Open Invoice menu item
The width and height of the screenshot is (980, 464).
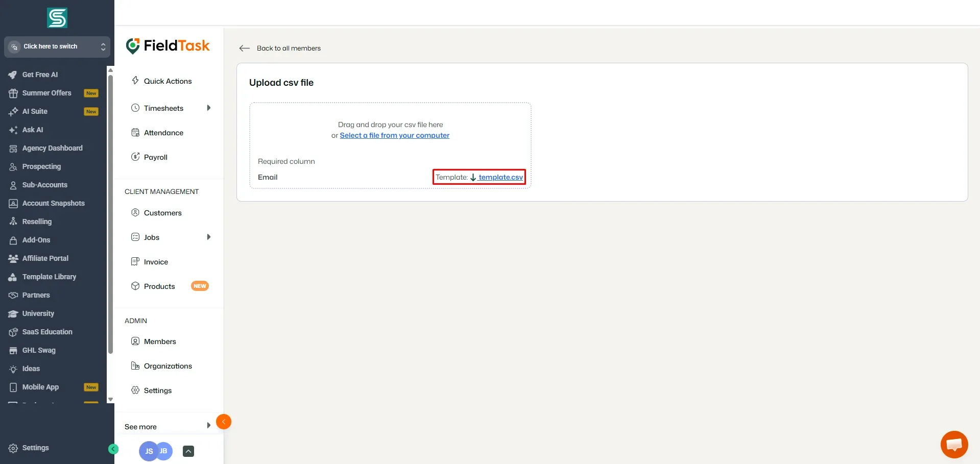(156, 262)
